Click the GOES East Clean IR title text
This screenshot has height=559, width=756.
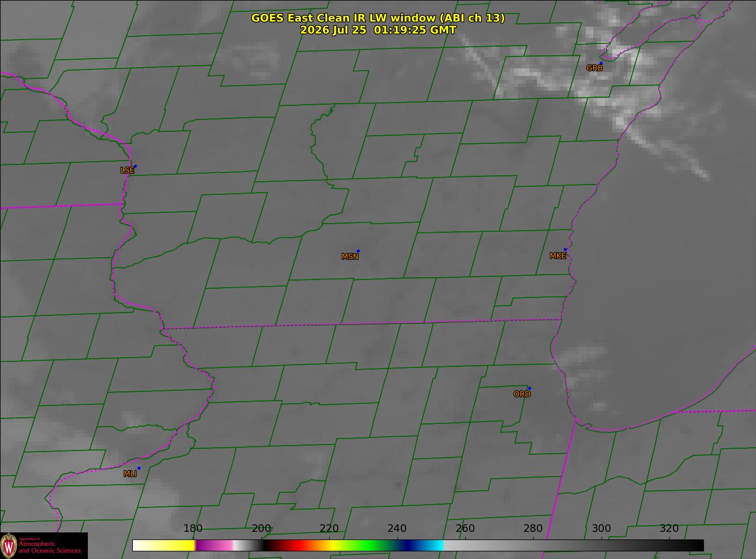(x=378, y=18)
